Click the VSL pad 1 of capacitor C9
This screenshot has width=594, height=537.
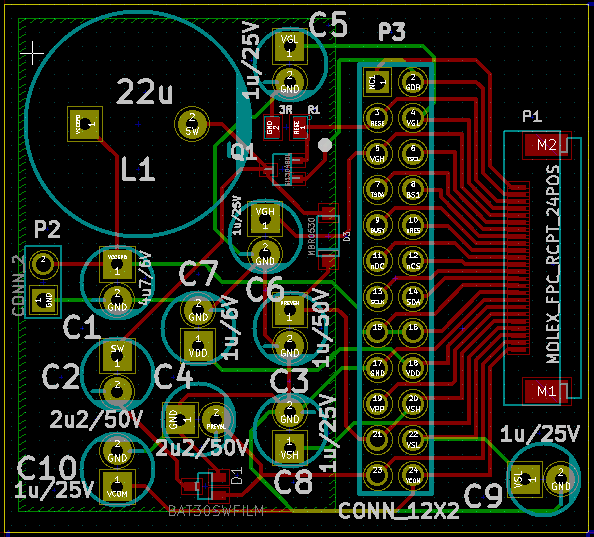pyautogui.click(x=525, y=479)
